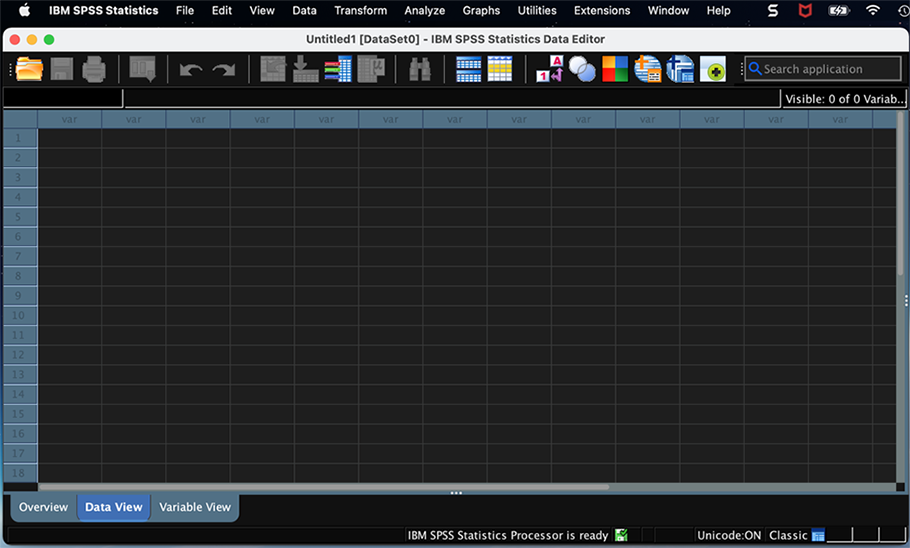The width and height of the screenshot is (910, 548).
Task: Click the Go to case icon
Action: (x=273, y=69)
